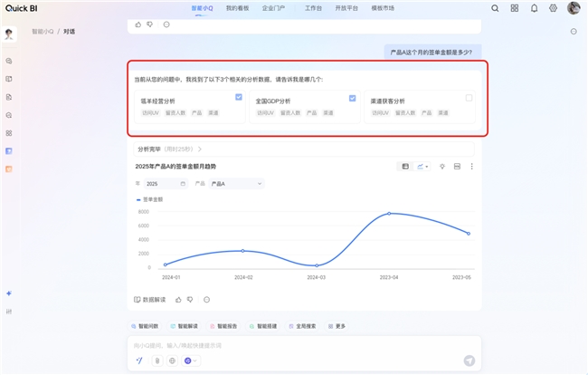This screenshot has width=588, height=375.
Task: Click the attachment icon in the input box
Action: pos(156,361)
